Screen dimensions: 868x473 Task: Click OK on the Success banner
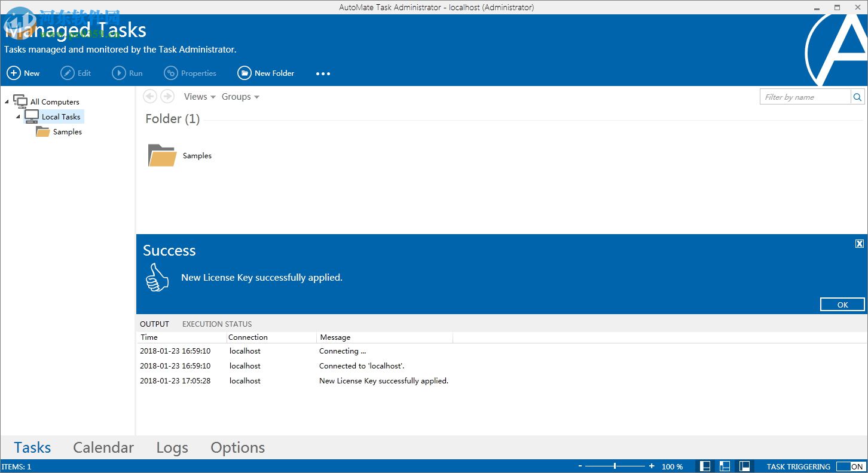click(842, 305)
